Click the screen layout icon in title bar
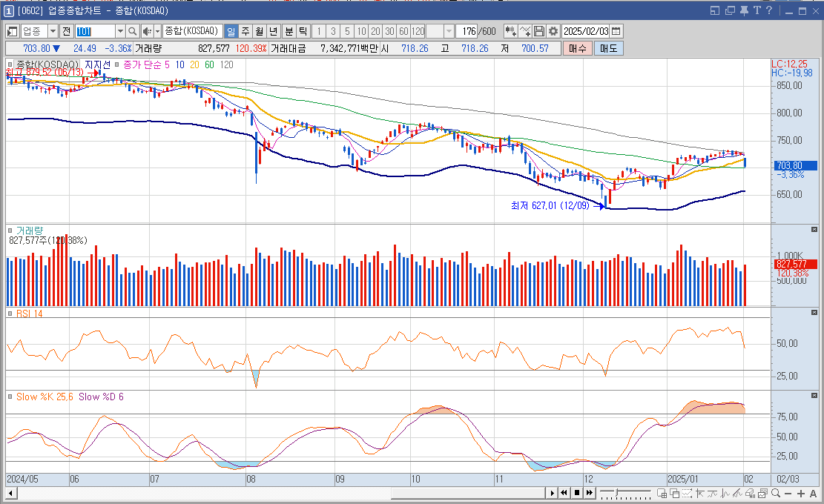The height and width of the screenshot is (504, 824). [x=715, y=10]
